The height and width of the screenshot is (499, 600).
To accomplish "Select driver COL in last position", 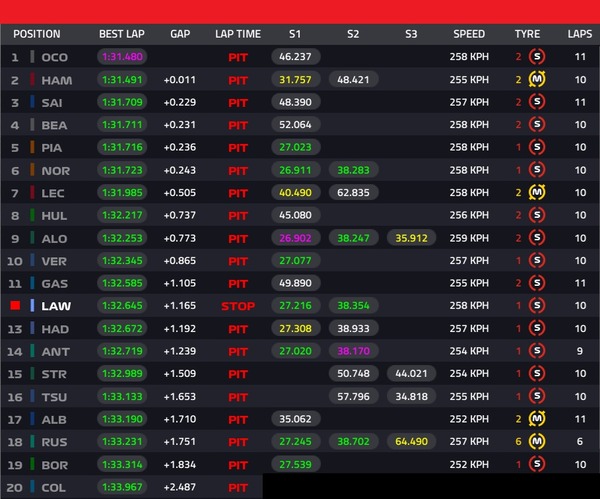I will tap(54, 488).
